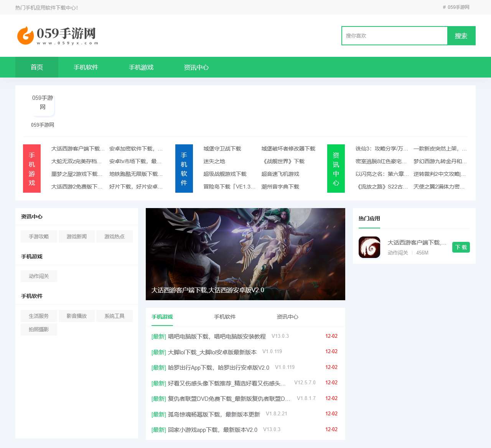The width and height of the screenshot is (491, 448).
Task: Click the 搜索 search button
Action: 461,35
